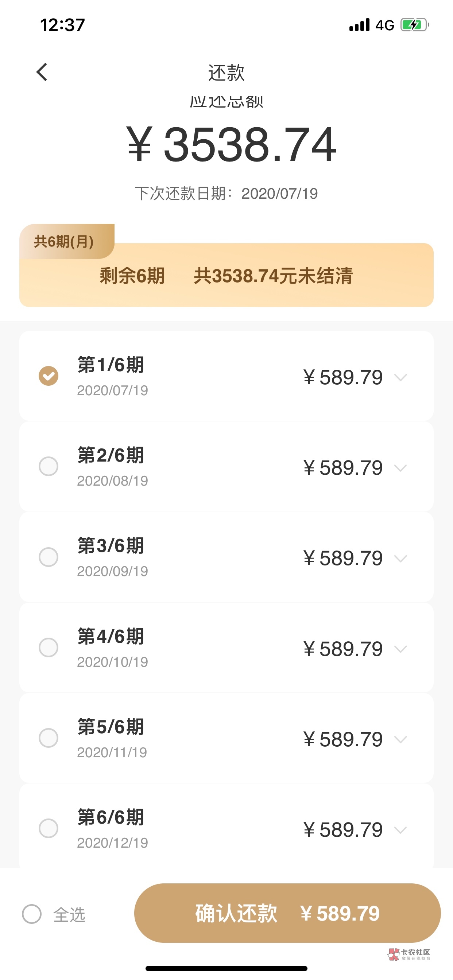453x980 pixels.
Task: Tap the 2020/11/19 due date row
Action: pyautogui.click(x=112, y=752)
